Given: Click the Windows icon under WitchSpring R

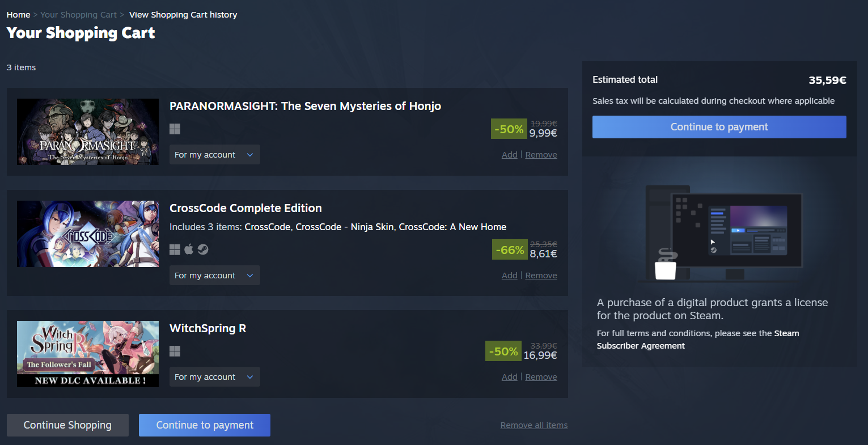Looking at the screenshot, I should coord(175,351).
